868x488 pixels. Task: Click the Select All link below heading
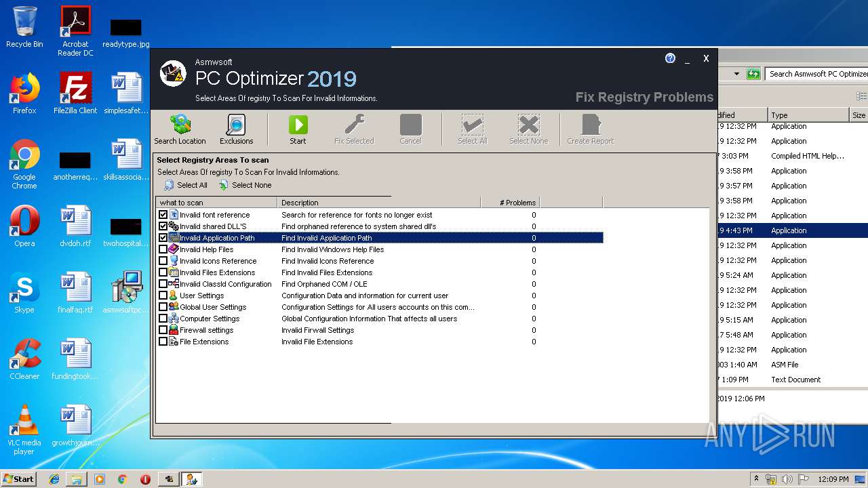click(186, 185)
